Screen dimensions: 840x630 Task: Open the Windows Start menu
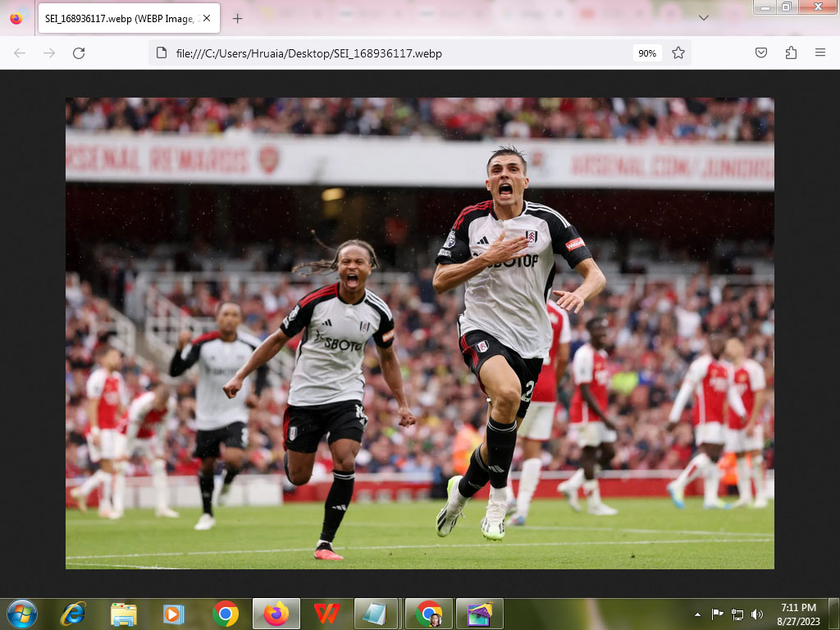coord(21,613)
